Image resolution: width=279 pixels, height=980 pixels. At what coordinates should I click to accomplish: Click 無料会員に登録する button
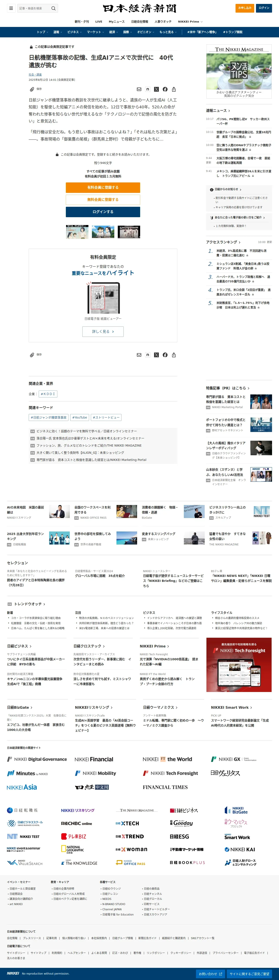click(103, 200)
